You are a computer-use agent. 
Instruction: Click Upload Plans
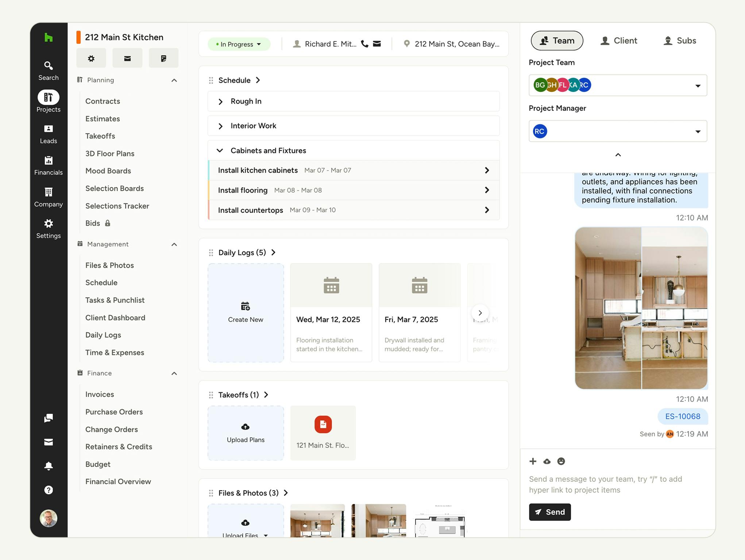[246, 433]
